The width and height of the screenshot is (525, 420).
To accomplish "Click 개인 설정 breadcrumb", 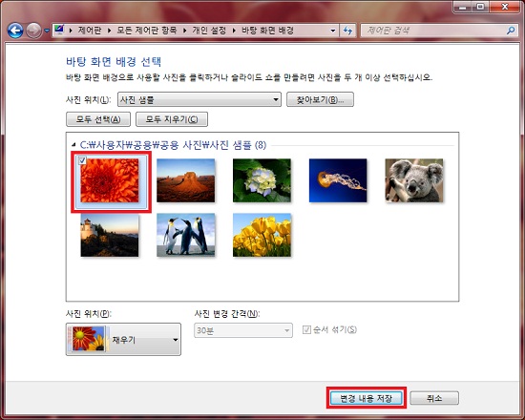I will tap(209, 31).
